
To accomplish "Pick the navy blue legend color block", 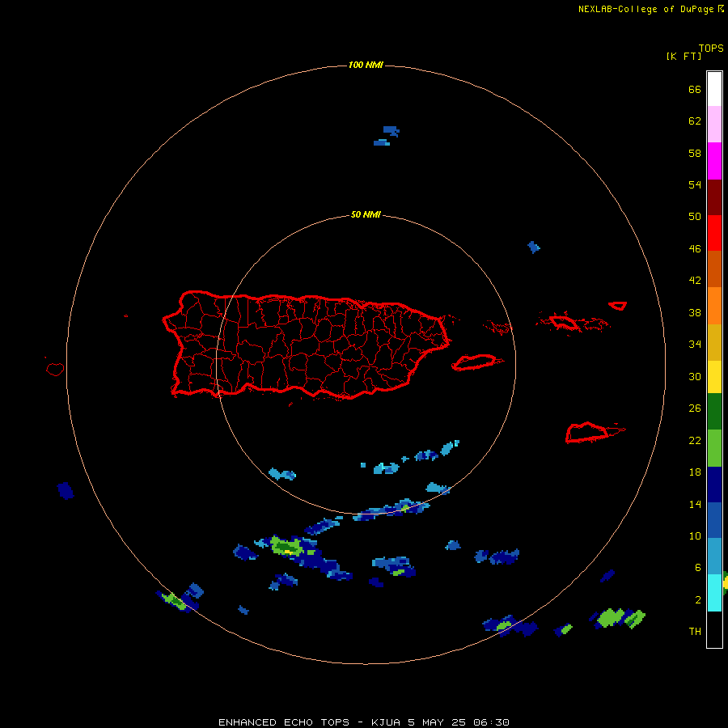I will 714,485.
